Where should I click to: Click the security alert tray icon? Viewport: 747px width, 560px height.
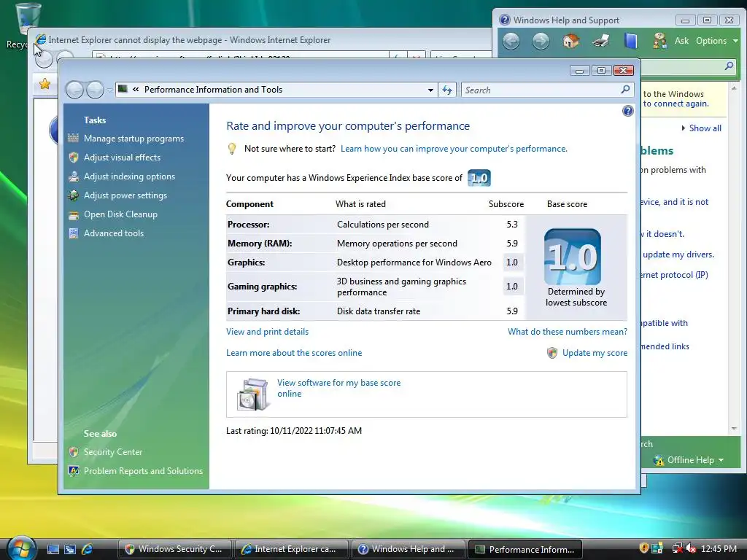tap(643, 548)
